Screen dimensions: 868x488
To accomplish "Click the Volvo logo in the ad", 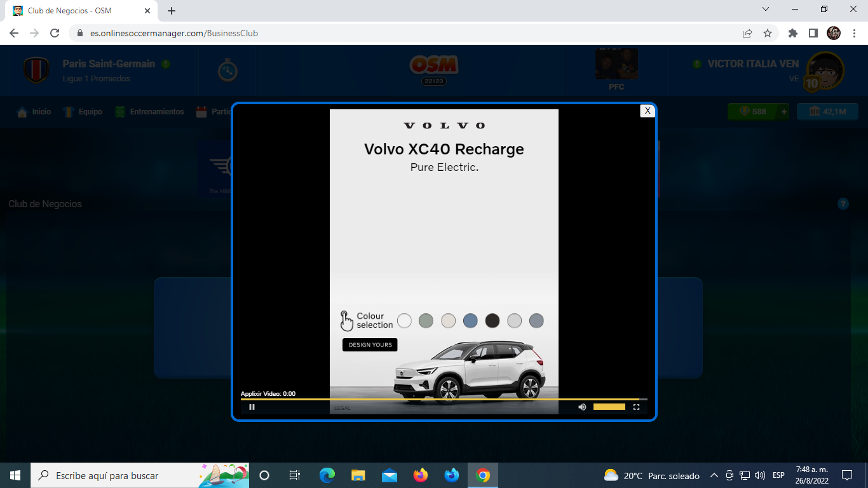I will click(x=444, y=126).
